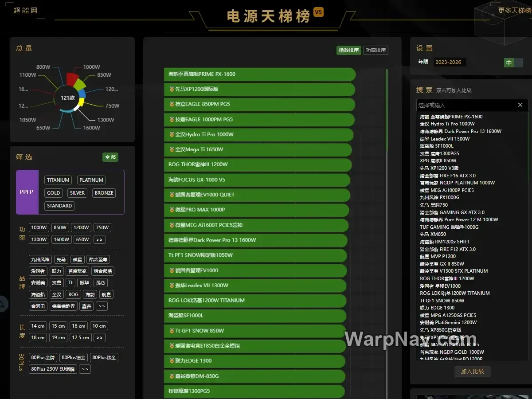532x399 pixels.
Task: Filter brand by 海盗船
Action: 38,294
